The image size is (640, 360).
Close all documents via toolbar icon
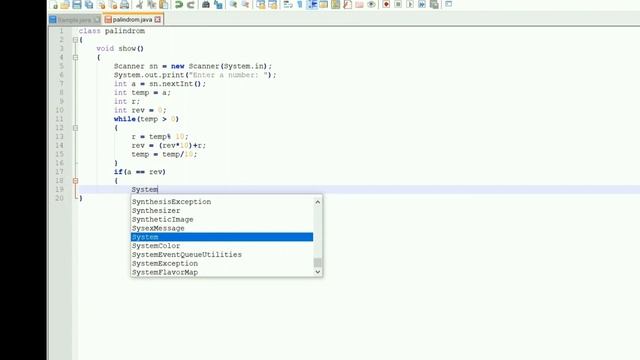pyautogui.click(x=113, y=4)
